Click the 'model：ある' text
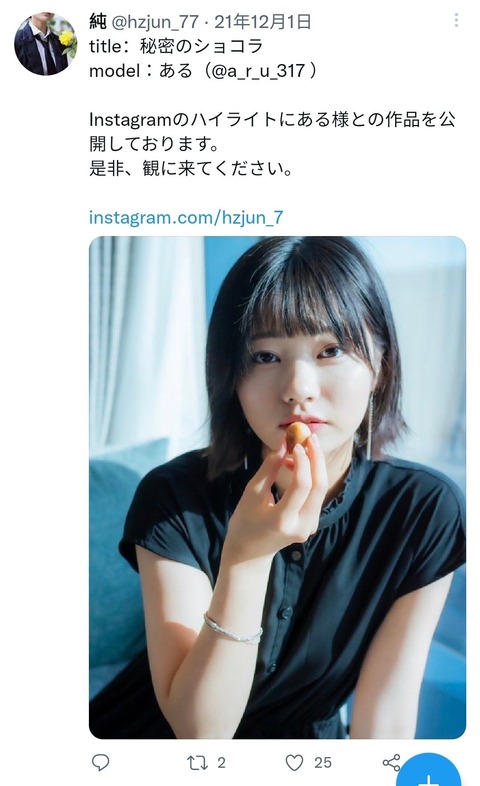Screen dimensions: 480x786 pos(141,71)
